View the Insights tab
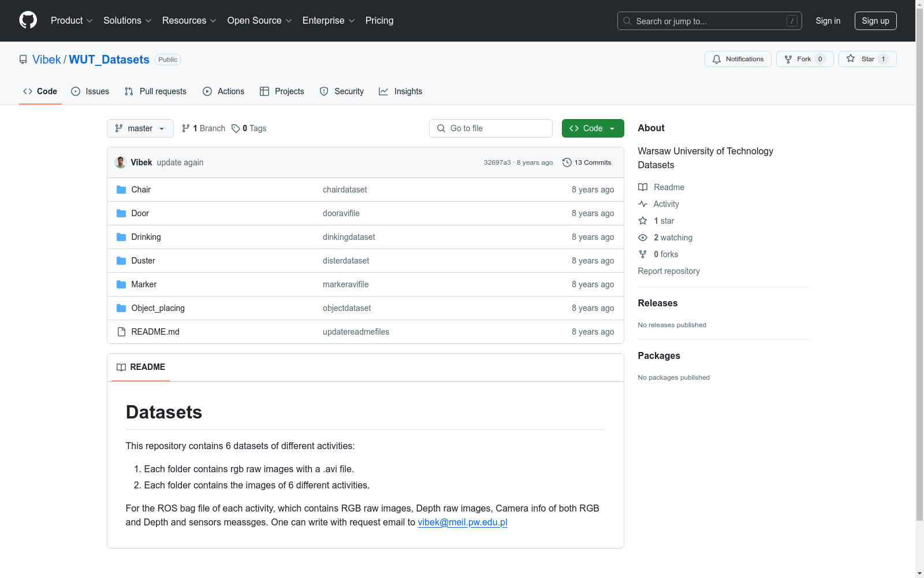This screenshot has width=924, height=578. click(x=400, y=91)
